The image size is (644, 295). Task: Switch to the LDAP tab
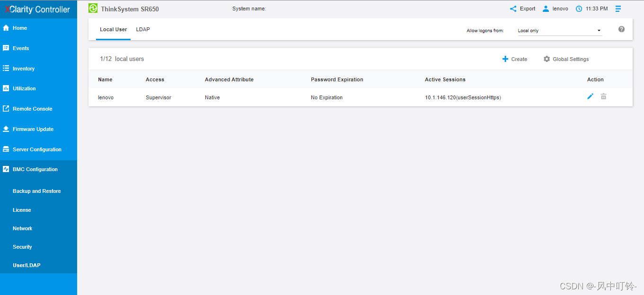click(x=143, y=29)
